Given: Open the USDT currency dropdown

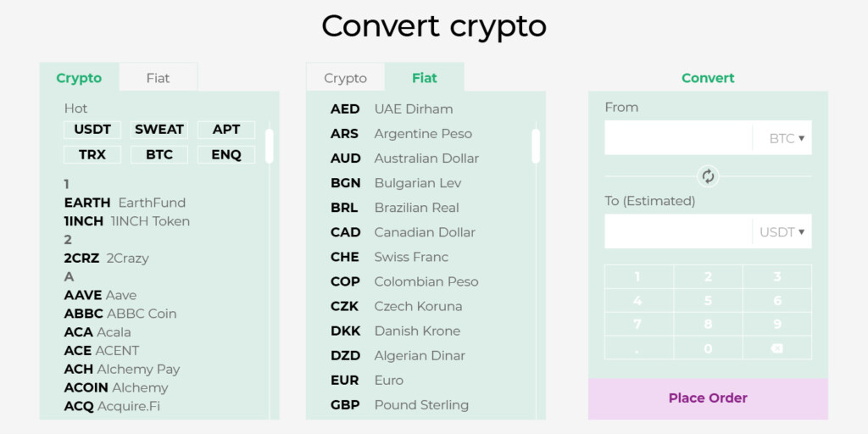Looking at the screenshot, I should 782,231.
